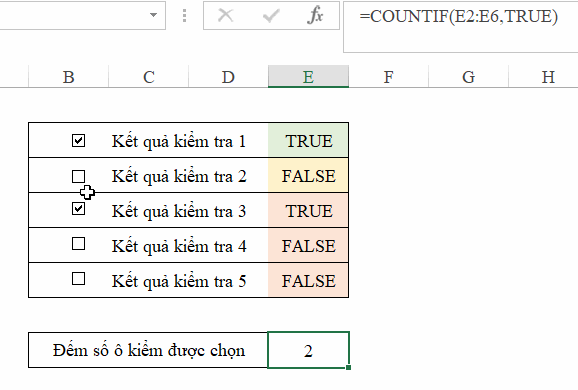Select the result cell showing 2
Screen dimensions: 578x390
[x=308, y=350]
